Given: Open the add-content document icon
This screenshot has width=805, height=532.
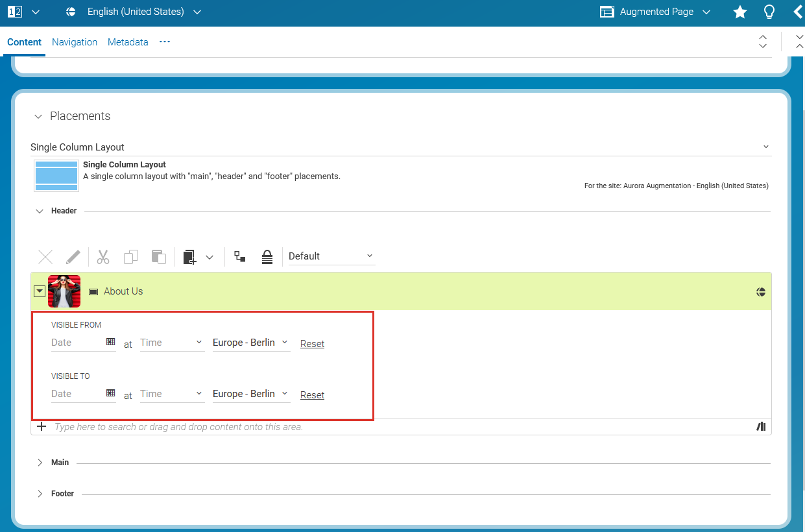Looking at the screenshot, I should click(x=189, y=256).
